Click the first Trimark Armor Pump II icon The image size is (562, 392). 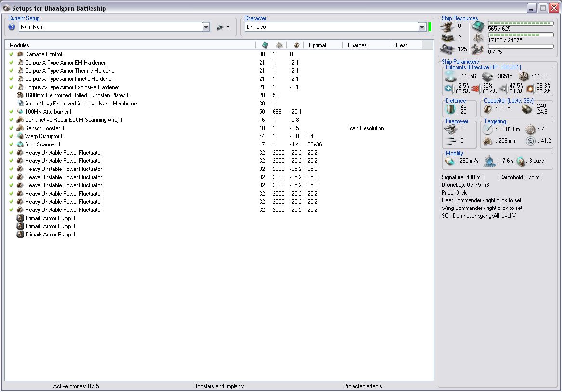tap(20, 218)
